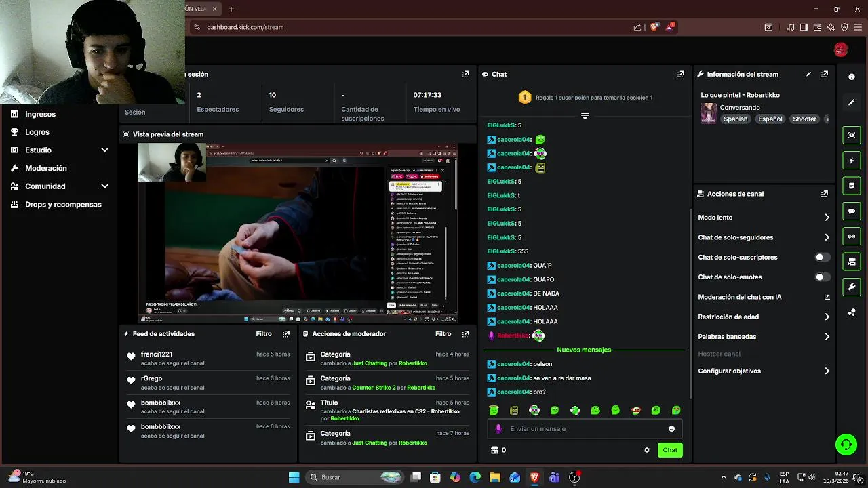Expand Chat de solo-seguidores options
This screenshot has height=488, width=868.
click(x=827, y=237)
